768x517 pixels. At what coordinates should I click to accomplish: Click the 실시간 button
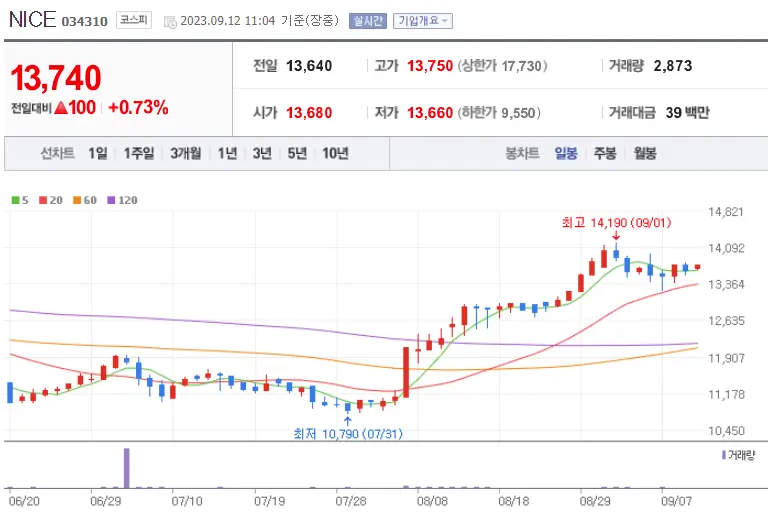click(368, 21)
